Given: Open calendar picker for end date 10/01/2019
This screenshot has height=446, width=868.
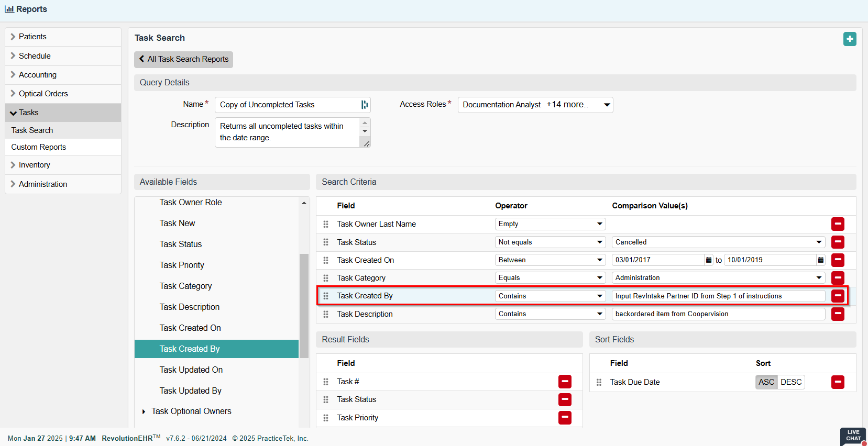Looking at the screenshot, I should pyautogui.click(x=821, y=260).
